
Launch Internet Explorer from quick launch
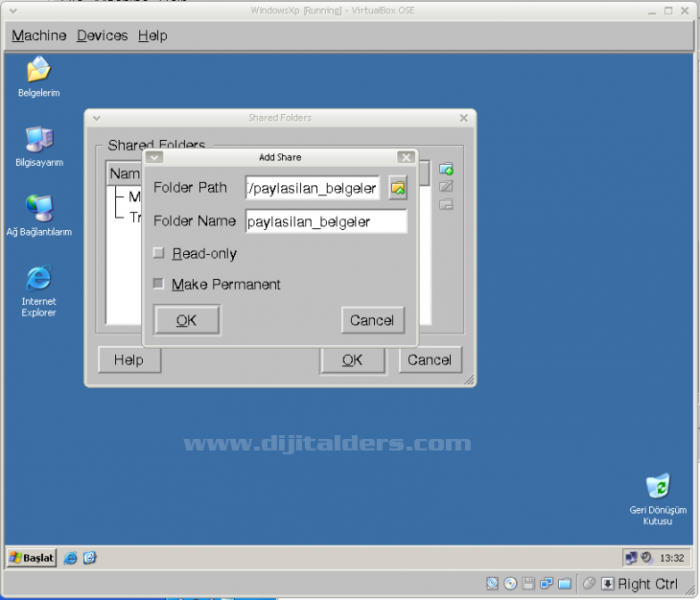(70, 558)
